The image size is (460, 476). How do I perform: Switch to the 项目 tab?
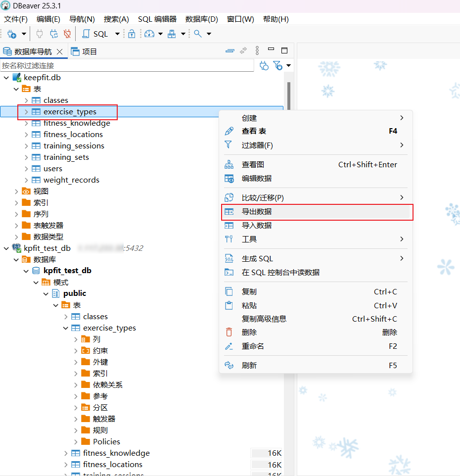tap(84, 51)
